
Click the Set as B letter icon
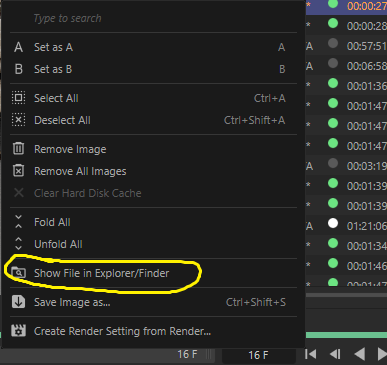(18, 69)
